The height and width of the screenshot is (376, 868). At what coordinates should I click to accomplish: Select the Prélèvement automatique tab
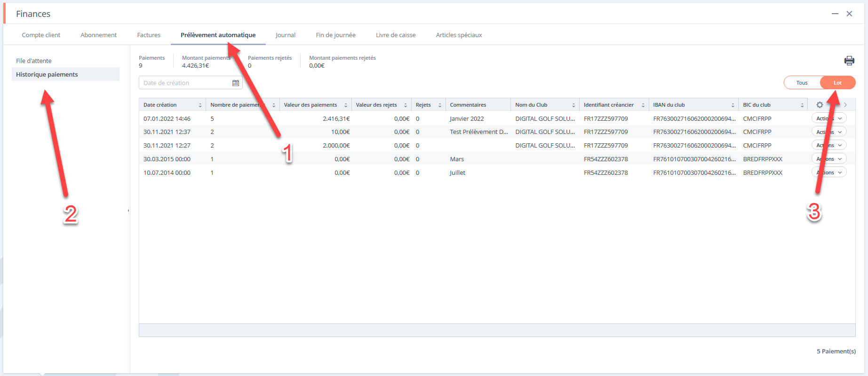coord(218,35)
